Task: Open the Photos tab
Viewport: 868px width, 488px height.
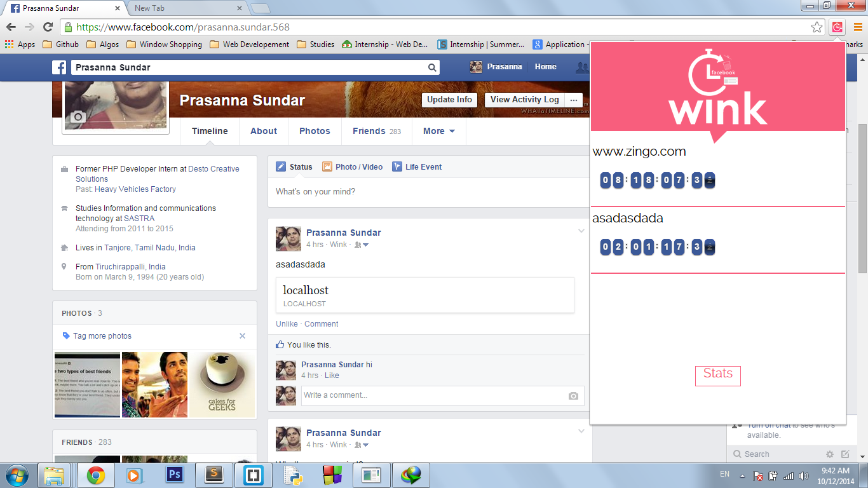Action: pos(315,131)
